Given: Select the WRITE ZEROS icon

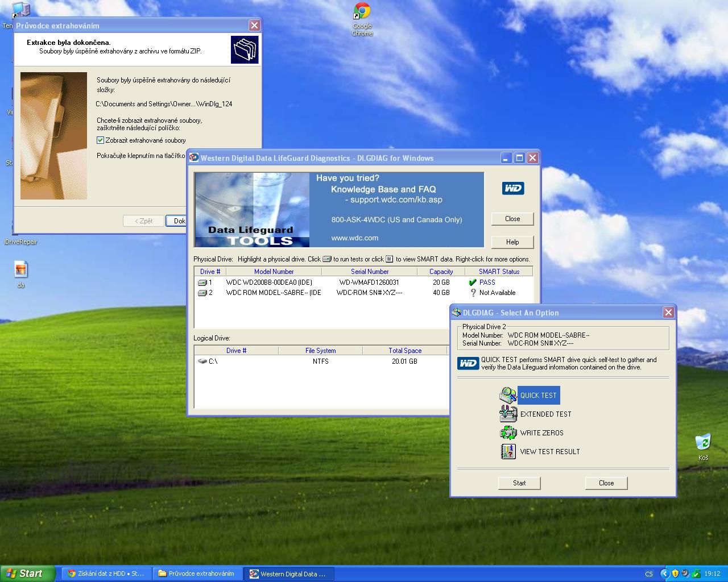Looking at the screenshot, I should pos(508,433).
